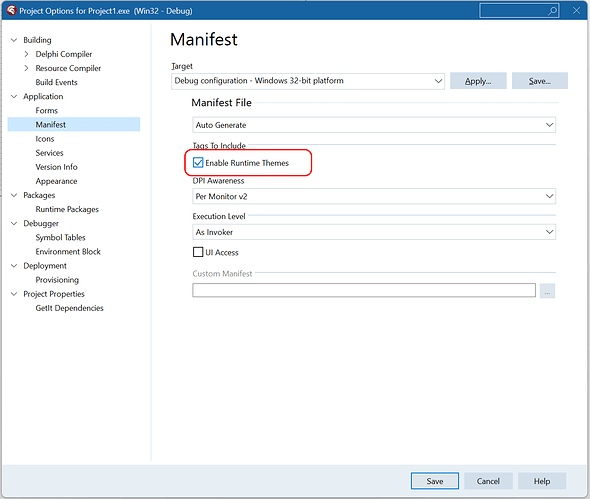Collapse the Building tree section
This screenshot has height=499, width=590.
coord(14,40)
